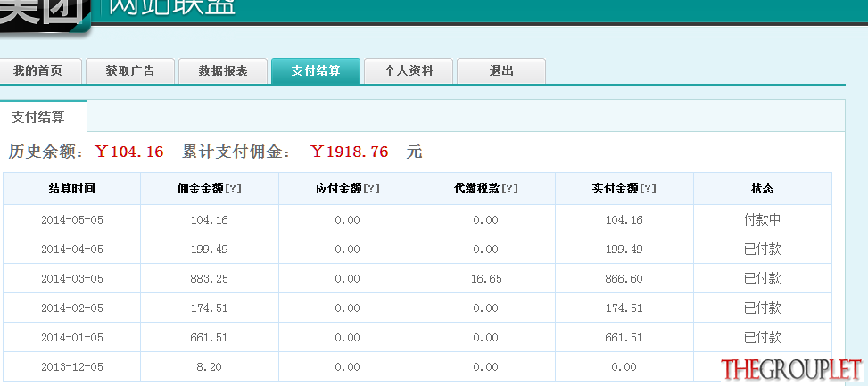Select the date cell 2014-04-05

click(x=72, y=249)
